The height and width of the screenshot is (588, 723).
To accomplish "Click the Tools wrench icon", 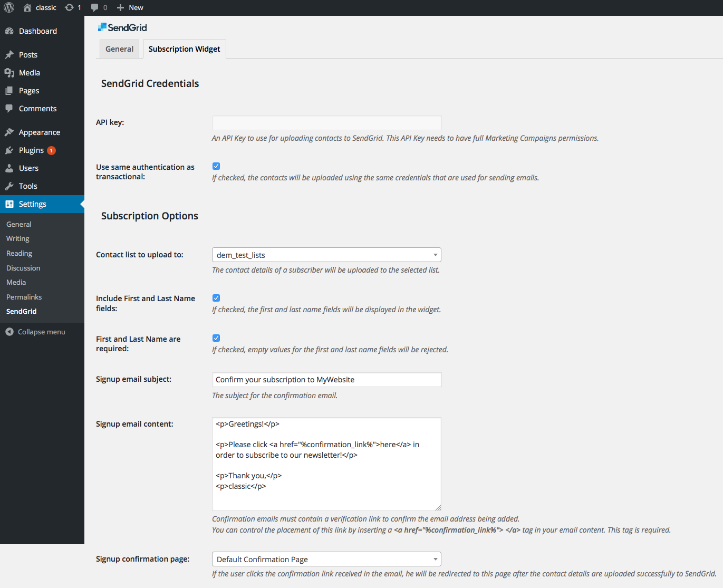I will [9, 186].
